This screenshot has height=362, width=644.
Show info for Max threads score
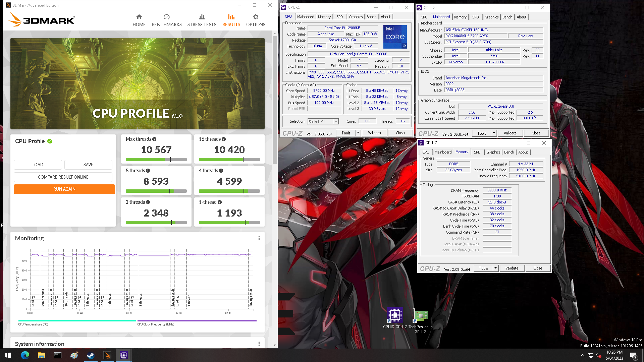[x=154, y=139]
